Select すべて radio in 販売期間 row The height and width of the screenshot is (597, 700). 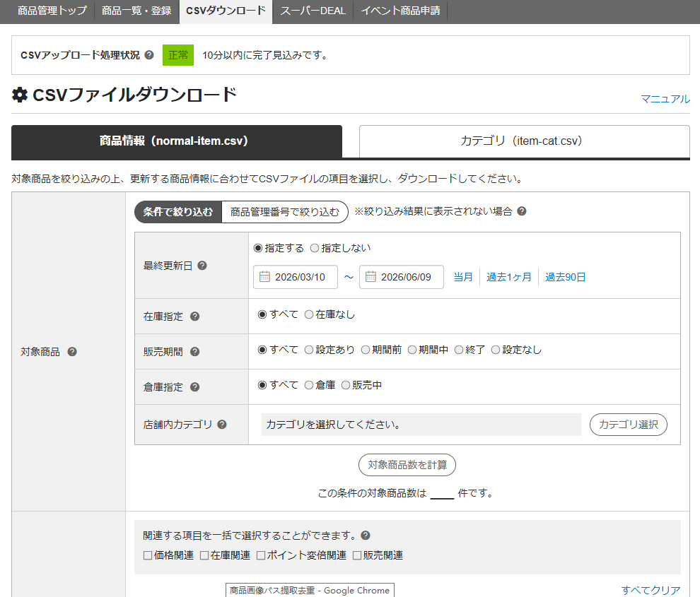(x=262, y=350)
